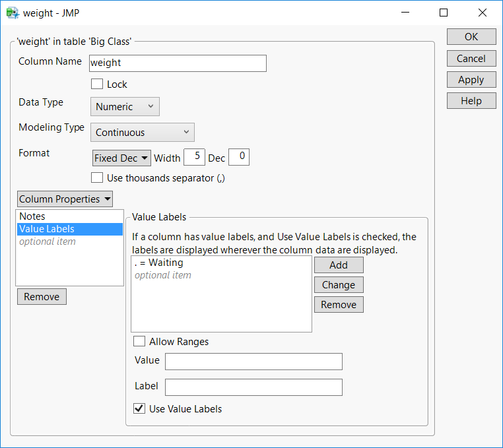The width and height of the screenshot is (503, 448).
Task: Click Add to add a value label
Action: [x=338, y=265]
